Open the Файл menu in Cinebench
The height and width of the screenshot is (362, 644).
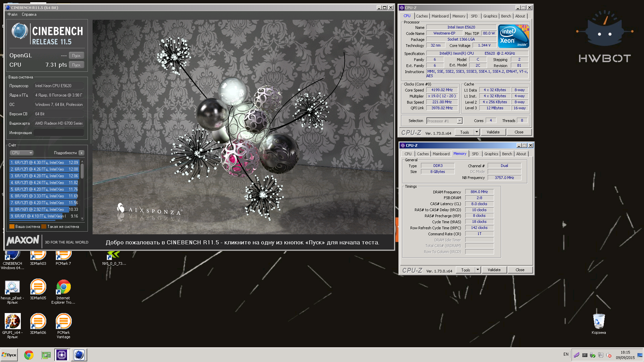coord(12,14)
